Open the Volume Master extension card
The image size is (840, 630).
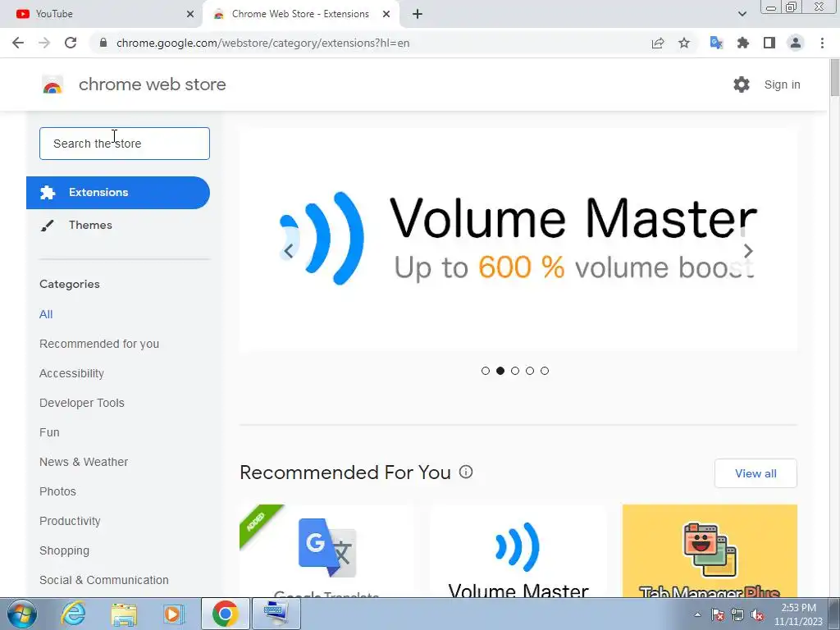[518, 550]
